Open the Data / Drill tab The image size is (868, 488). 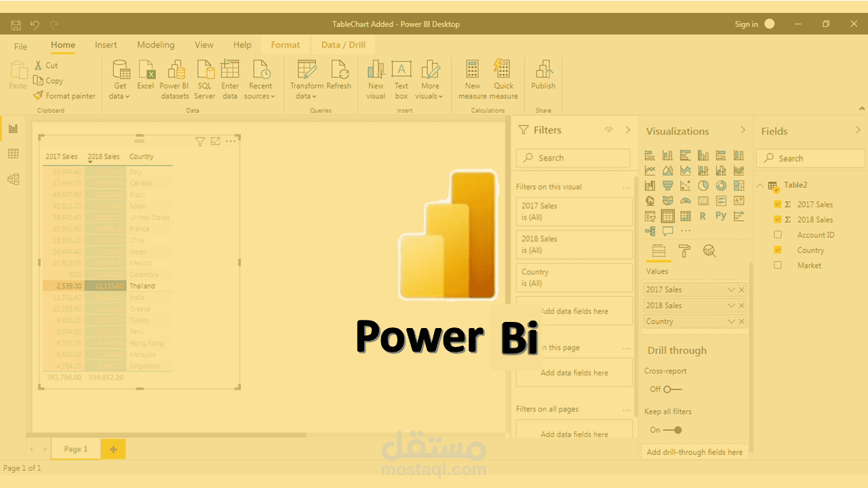click(342, 45)
